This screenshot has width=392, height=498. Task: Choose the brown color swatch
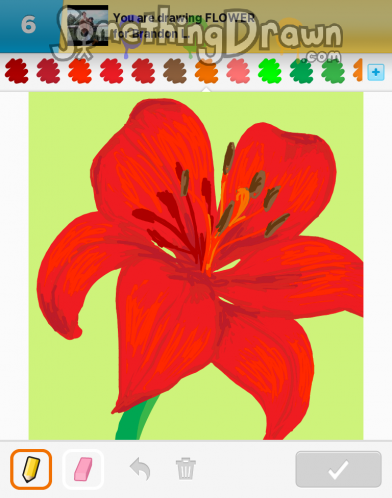(x=175, y=71)
